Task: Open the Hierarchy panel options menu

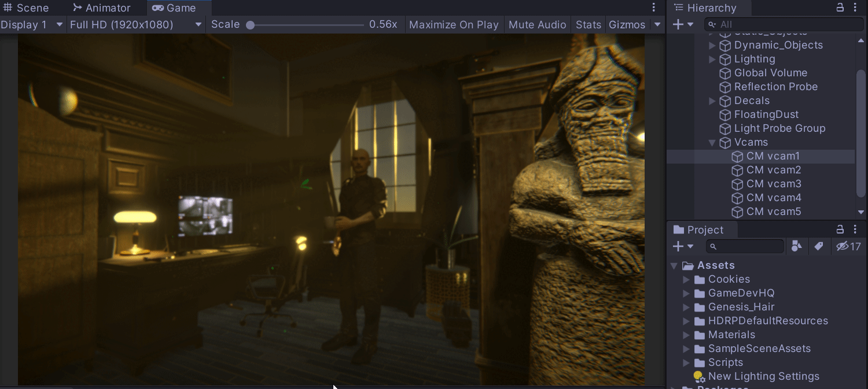Action: pos(856,8)
